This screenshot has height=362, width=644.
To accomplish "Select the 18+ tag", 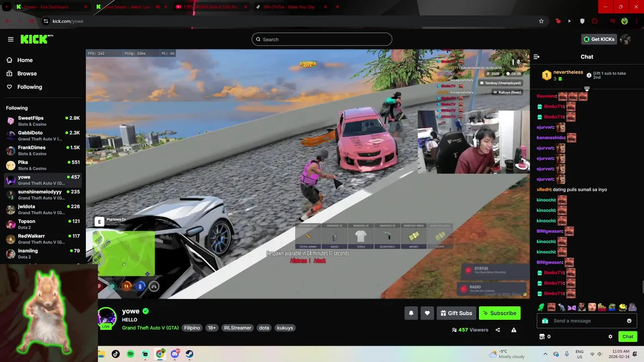I will point(212,328).
